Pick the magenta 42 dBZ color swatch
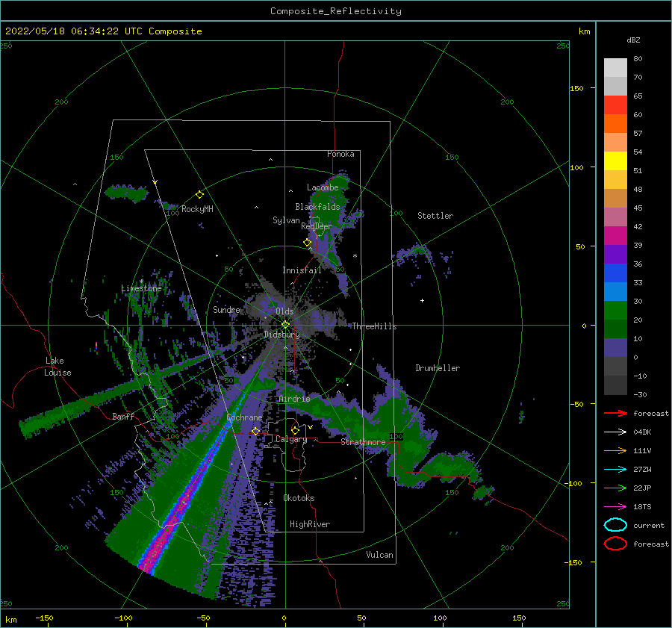This screenshot has width=672, height=628. pos(615,235)
